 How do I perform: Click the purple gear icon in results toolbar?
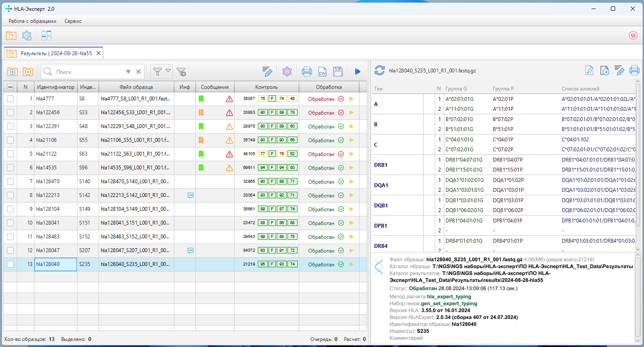(x=287, y=72)
